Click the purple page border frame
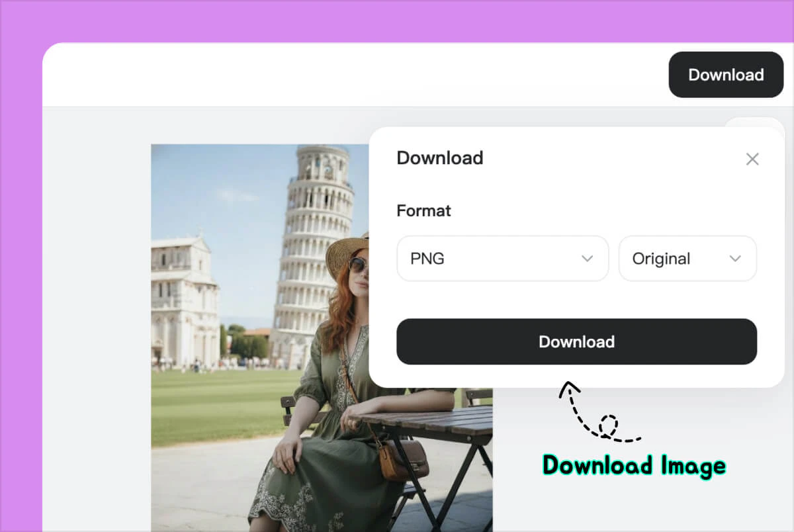This screenshot has height=532, width=794. point(20,265)
